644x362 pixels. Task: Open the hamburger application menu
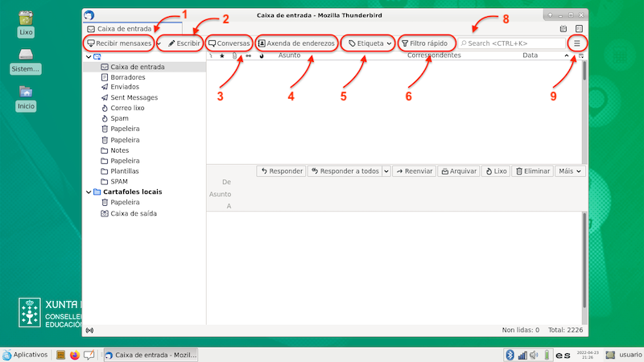click(576, 43)
